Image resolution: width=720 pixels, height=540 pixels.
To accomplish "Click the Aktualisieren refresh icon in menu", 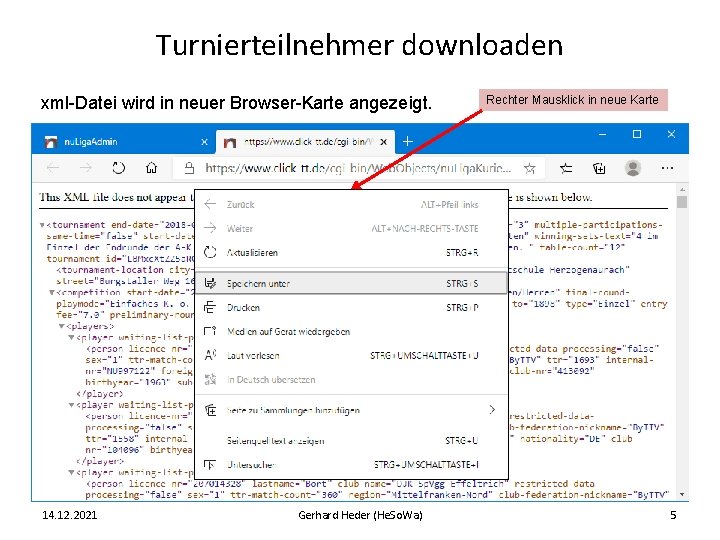I will [210, 252].
